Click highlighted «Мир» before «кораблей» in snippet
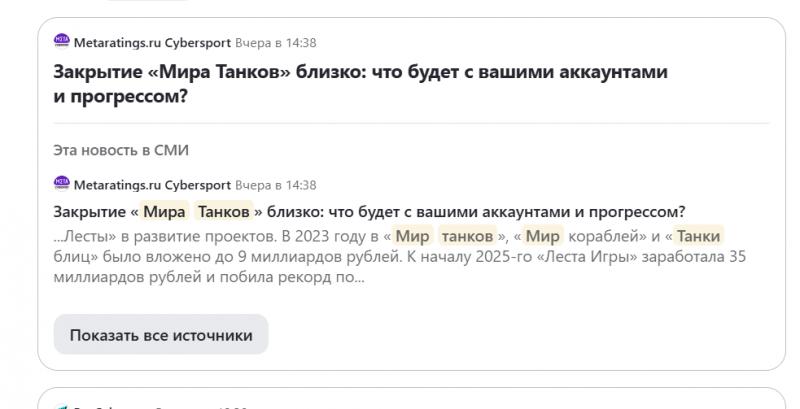Screen dimensions: 800x409 [x=543, y=236]
